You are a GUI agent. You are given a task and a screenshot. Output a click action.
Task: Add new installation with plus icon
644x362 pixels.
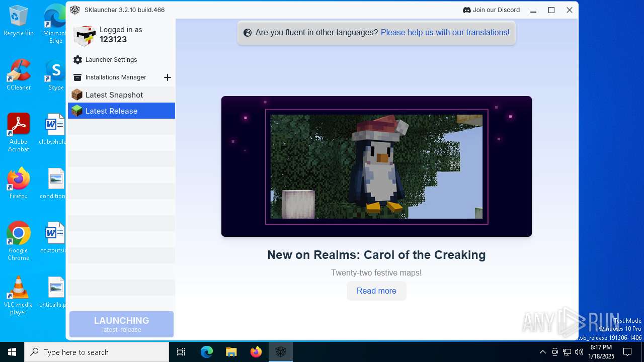(168, 77)
